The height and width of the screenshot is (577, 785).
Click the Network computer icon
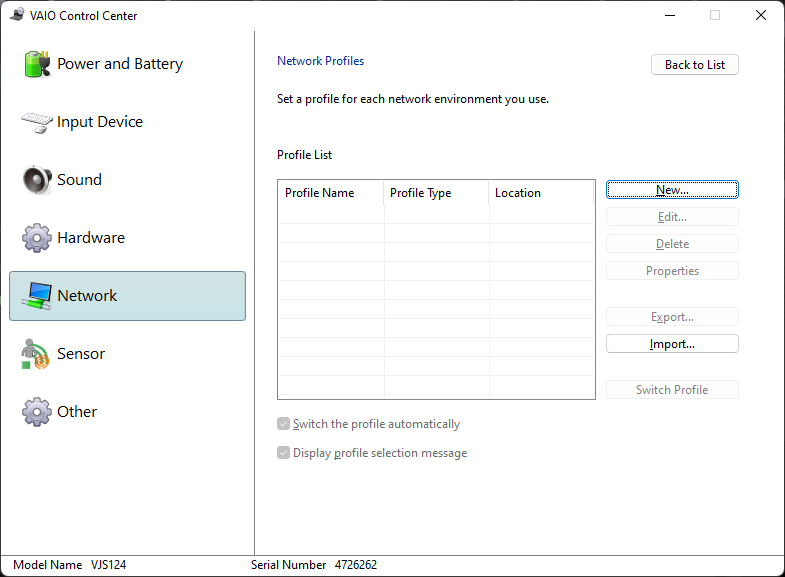point(37,296)
